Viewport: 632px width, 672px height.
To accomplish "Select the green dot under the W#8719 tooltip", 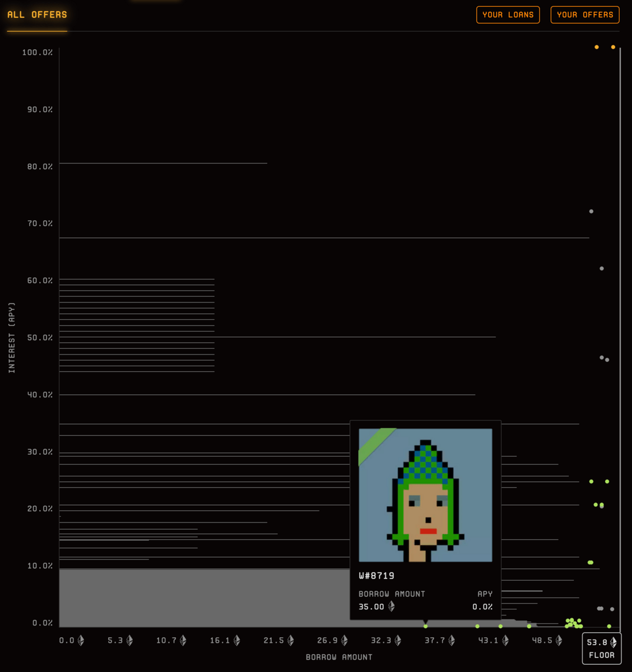I will (x=425, y=626).
